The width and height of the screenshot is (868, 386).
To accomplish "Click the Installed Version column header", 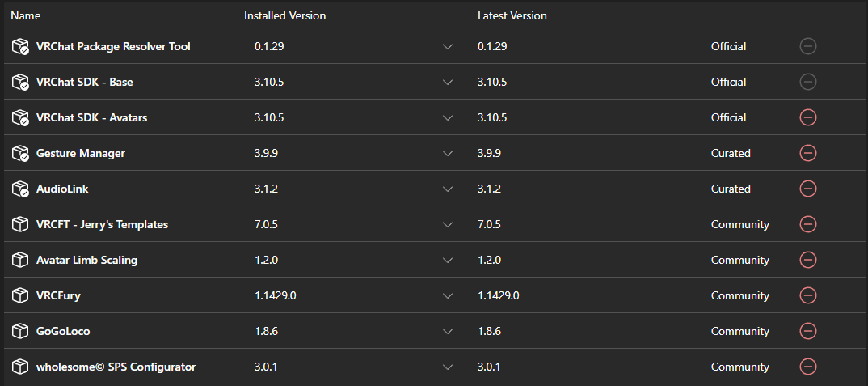I will click(284, 16).
